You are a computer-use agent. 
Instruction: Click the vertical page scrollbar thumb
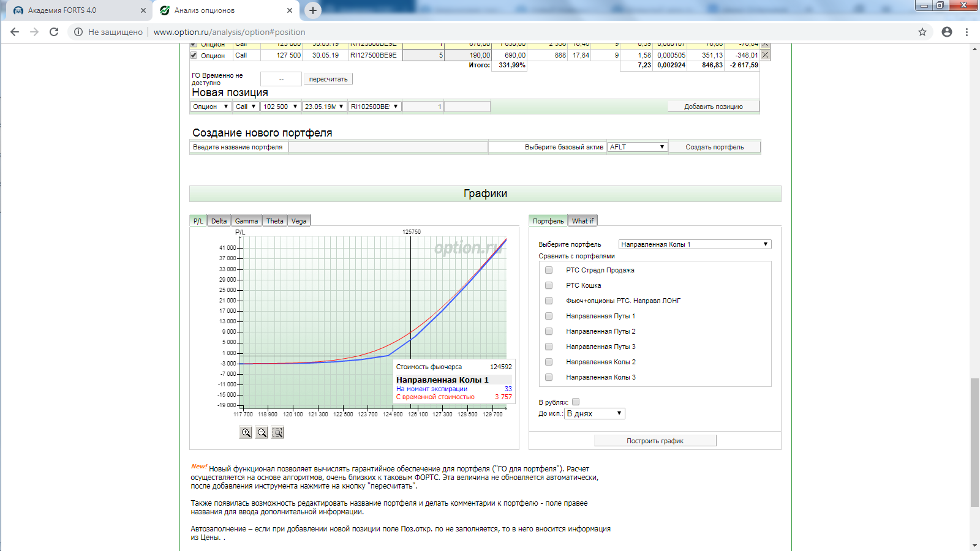(x=974, y=442)
